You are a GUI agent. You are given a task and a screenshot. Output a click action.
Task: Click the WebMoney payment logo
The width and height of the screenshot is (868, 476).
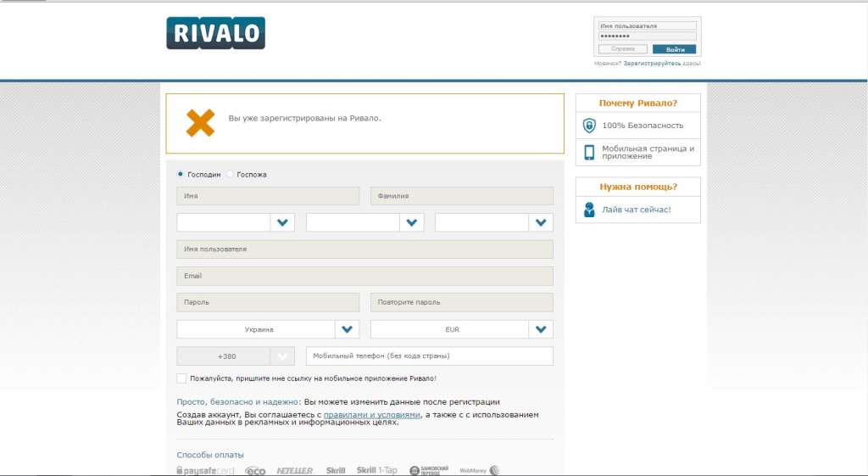coord(480,470)
